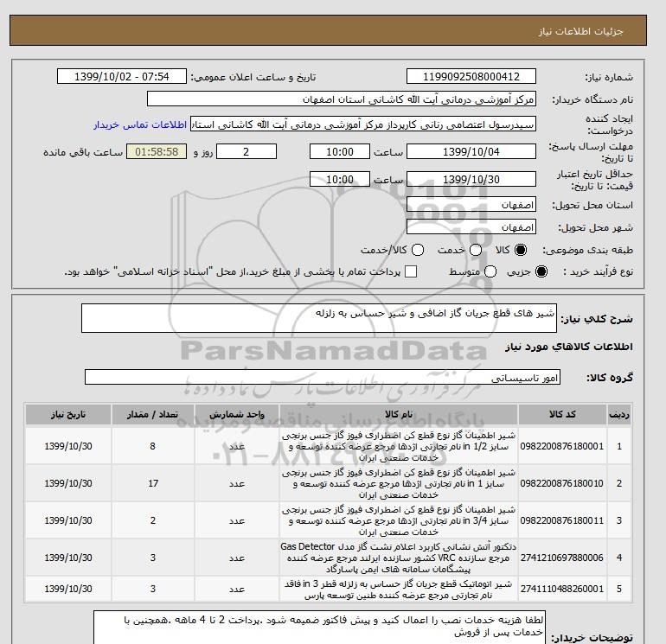Viewport: 666px width, 644px height.
Task: Click product code 0982200876180001
Action: [562, 446]
